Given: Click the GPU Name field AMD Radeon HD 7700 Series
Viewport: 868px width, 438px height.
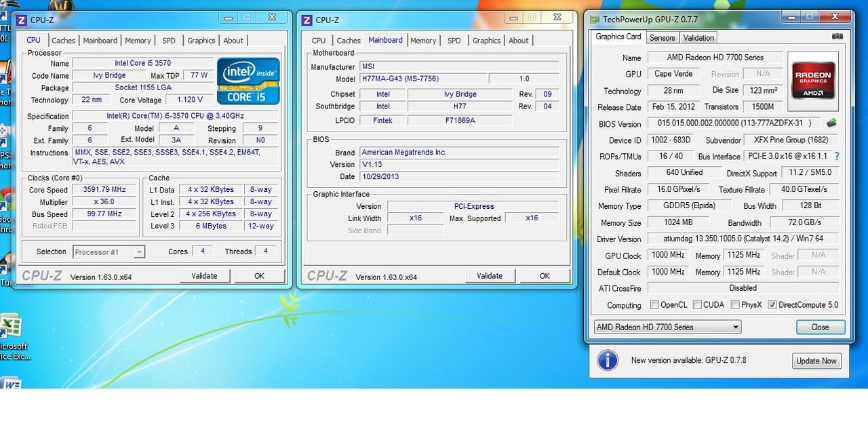Looking at the screenshot, I should click(x=715, y=58).
